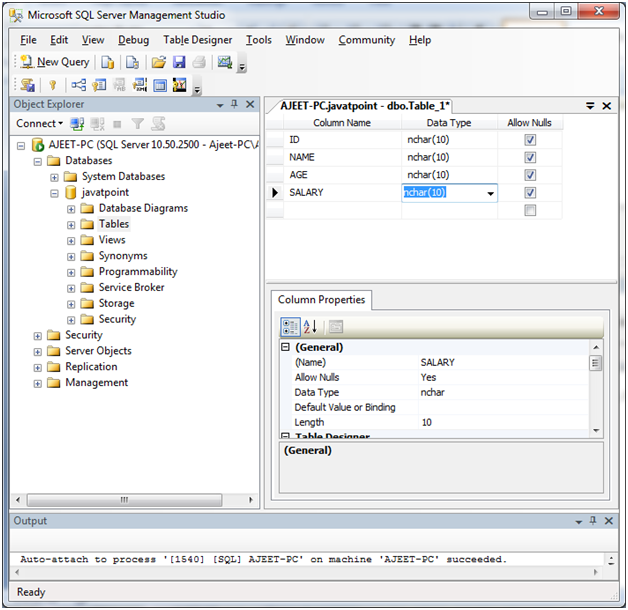This screenshot has width=628, height=610.
Task: Select the Column Properties tab
Action: click(x=321, y=300)
